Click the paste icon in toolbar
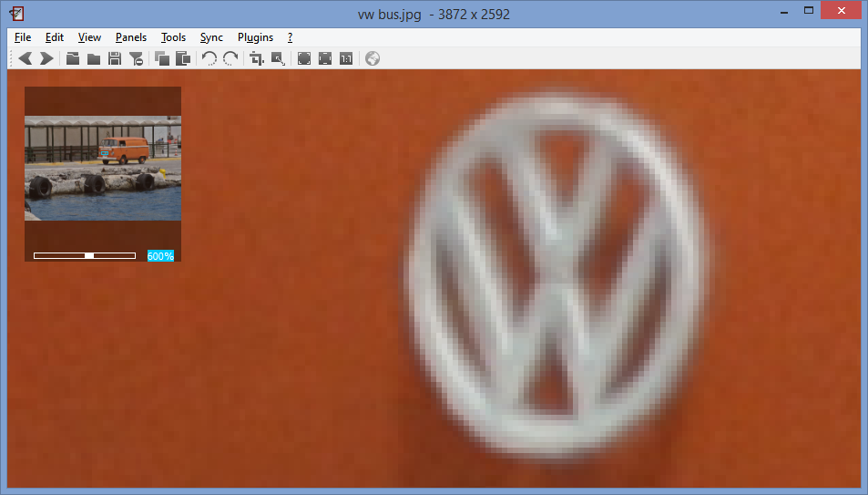 [x=183, y=58]
